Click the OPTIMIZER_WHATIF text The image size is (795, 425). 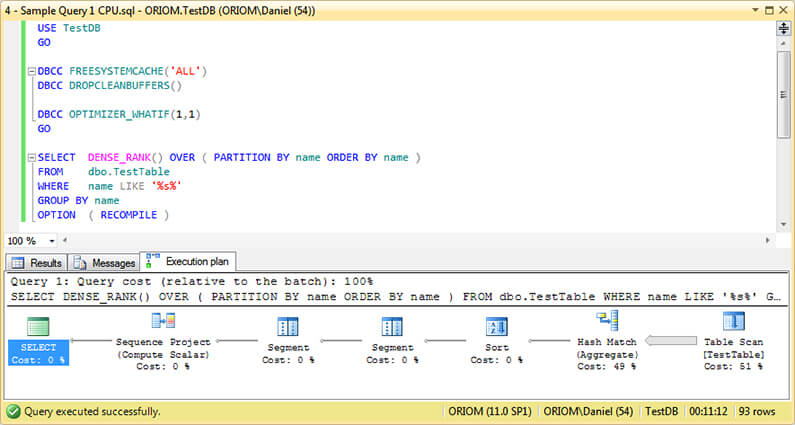119,115
